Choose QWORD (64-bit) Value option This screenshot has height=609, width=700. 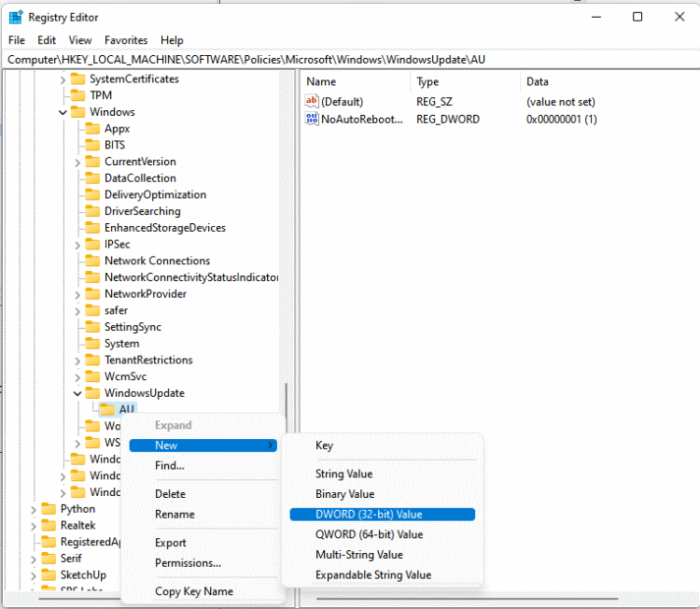coord(382,534)
